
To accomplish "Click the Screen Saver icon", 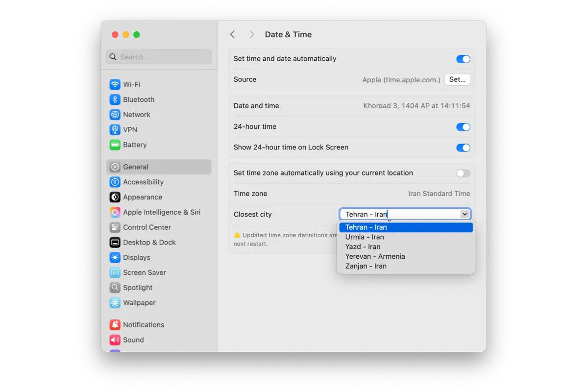I will click(x=115, y=273).
